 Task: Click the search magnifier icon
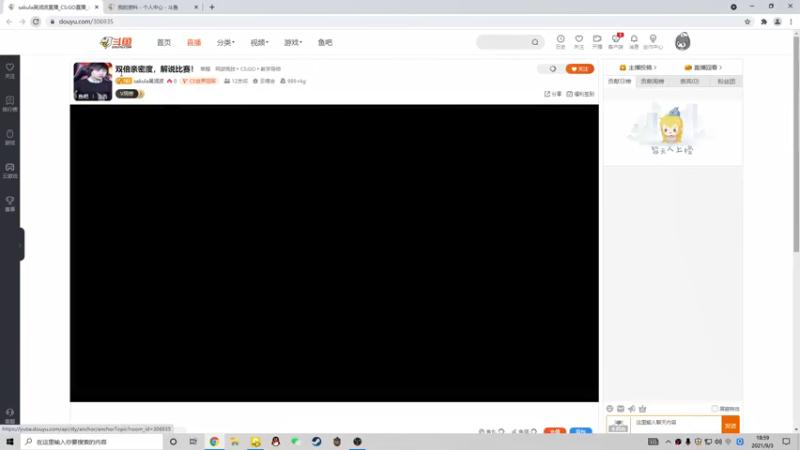coord(535,42)
